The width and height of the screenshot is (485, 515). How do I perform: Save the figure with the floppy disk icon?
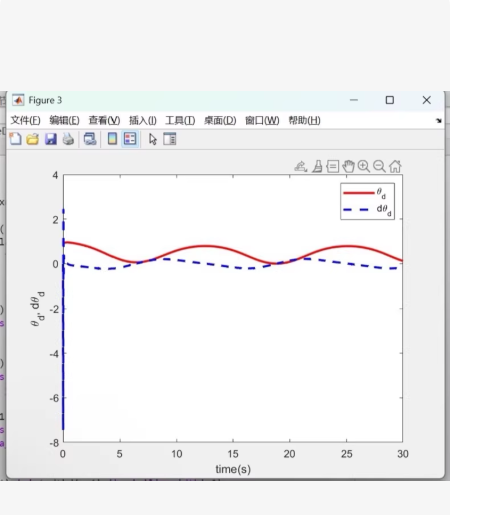(51, 139)
